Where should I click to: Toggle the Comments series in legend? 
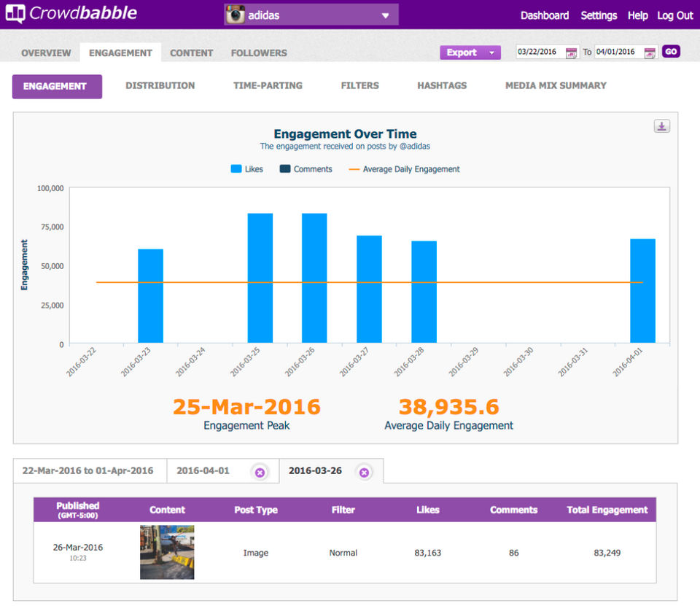coord(306,169)
